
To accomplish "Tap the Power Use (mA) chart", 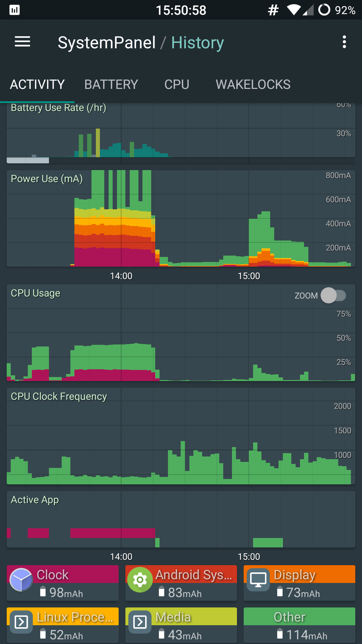I will click(x=181, y=218).
